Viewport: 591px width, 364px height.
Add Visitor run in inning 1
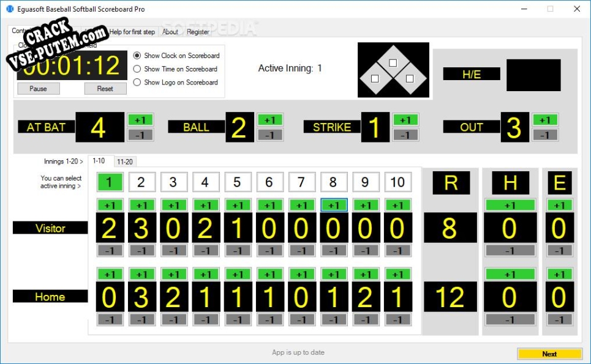(110, 205)
